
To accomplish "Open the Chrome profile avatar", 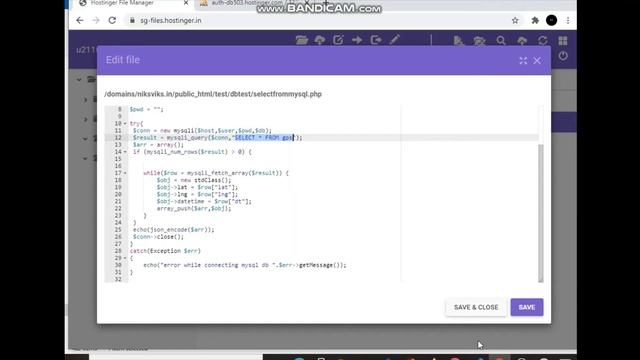I will [x=551, y=20].
